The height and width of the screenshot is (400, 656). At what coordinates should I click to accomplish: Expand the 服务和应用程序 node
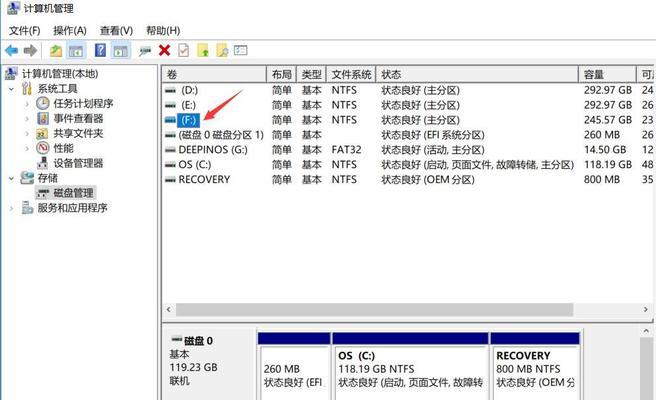pos(11,208)
